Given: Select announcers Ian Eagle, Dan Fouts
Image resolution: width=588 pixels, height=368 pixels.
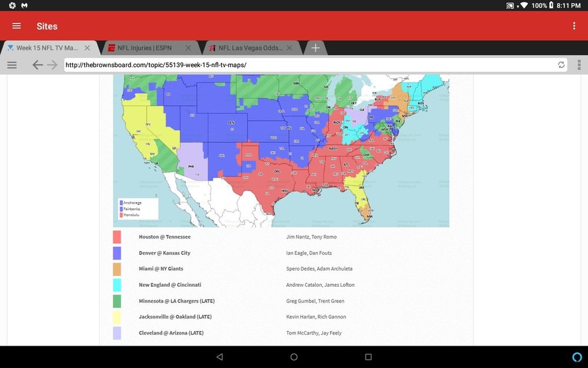Looking at the screenshot, I should pos(309,253).
